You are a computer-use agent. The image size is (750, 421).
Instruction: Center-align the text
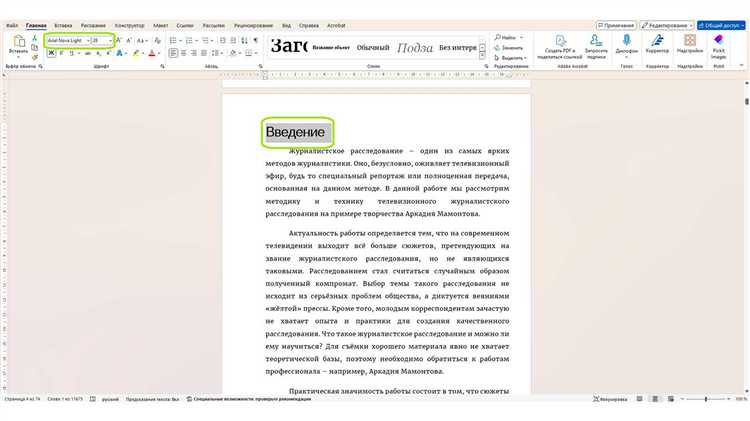click(184, 53)
